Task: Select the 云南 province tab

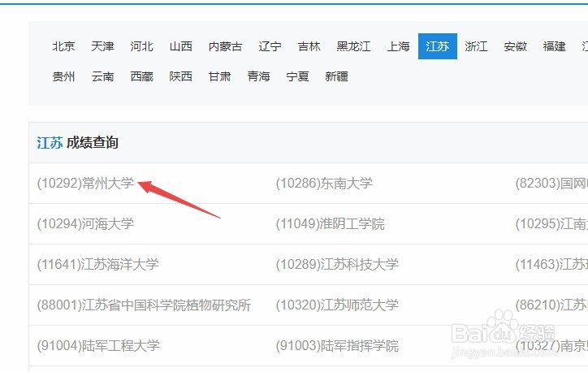Action: (x=102, y=76)
